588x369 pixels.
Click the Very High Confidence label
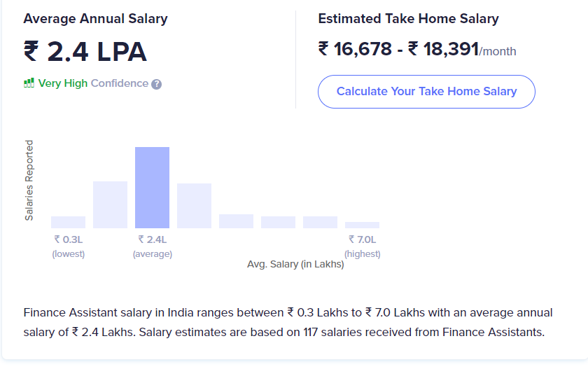click(93, 83)
